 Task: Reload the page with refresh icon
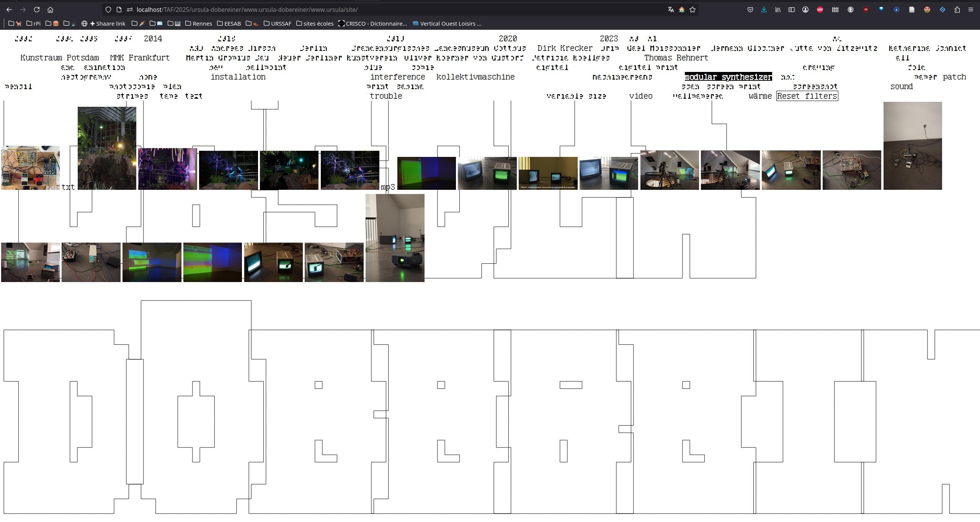36,10
